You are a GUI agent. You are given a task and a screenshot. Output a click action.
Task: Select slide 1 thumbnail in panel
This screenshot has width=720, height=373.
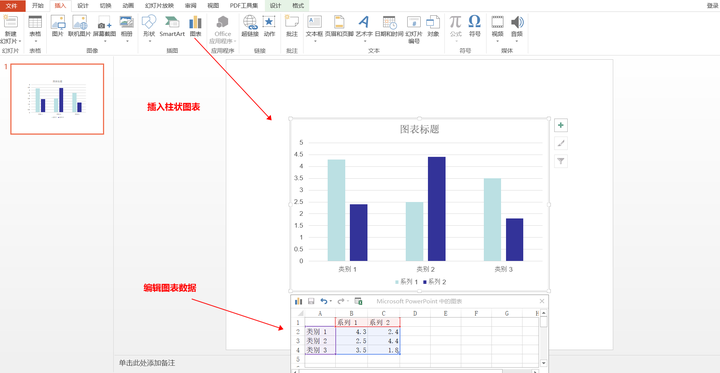pyautogui.click(x=57, y=99)
